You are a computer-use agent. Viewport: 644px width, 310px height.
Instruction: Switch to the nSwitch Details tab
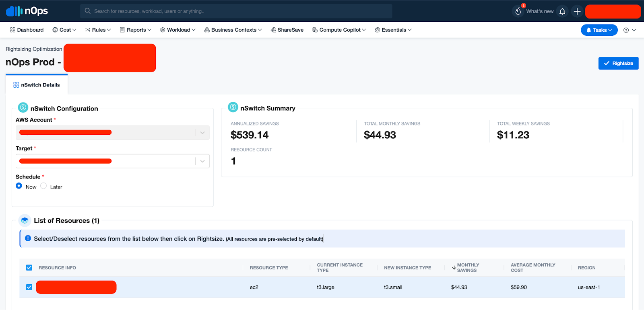click(37, 85)
